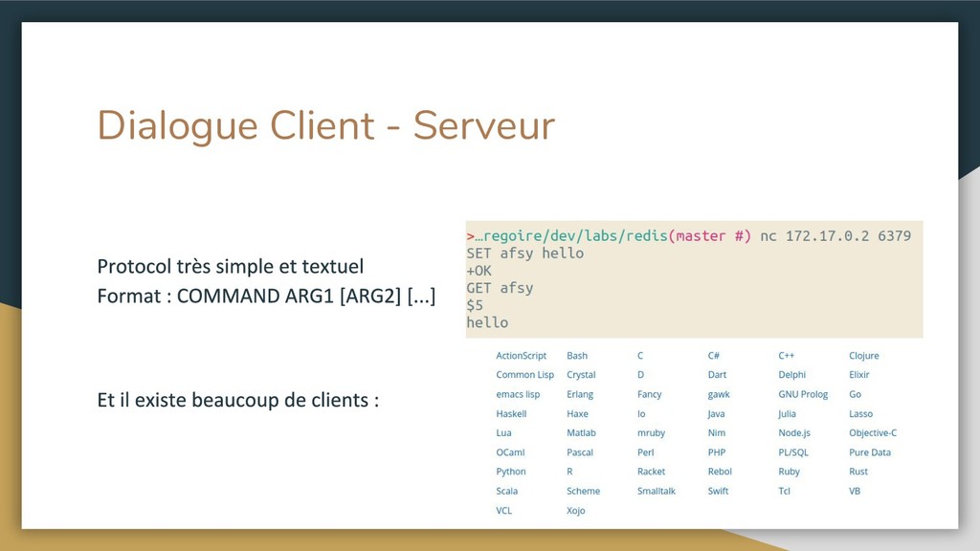Screen dimensions: 980x551
Task: Select the Smalltalk client link
Action: [657, 491]
